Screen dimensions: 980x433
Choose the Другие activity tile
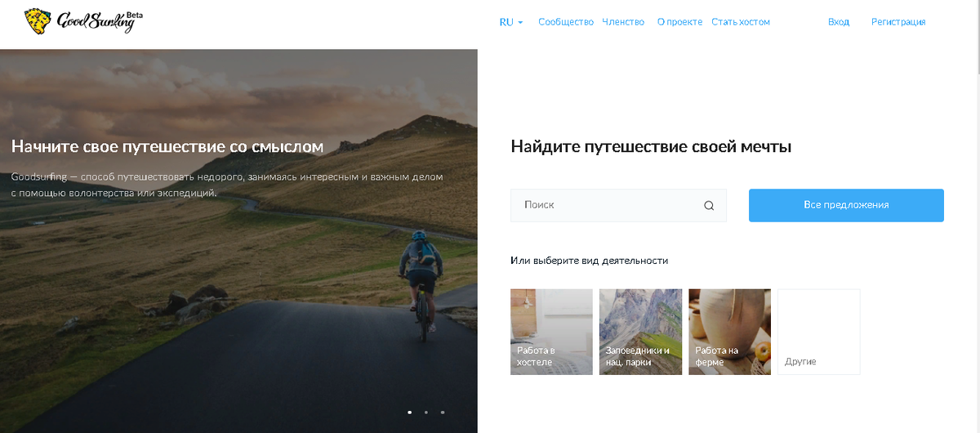[819, 332]
